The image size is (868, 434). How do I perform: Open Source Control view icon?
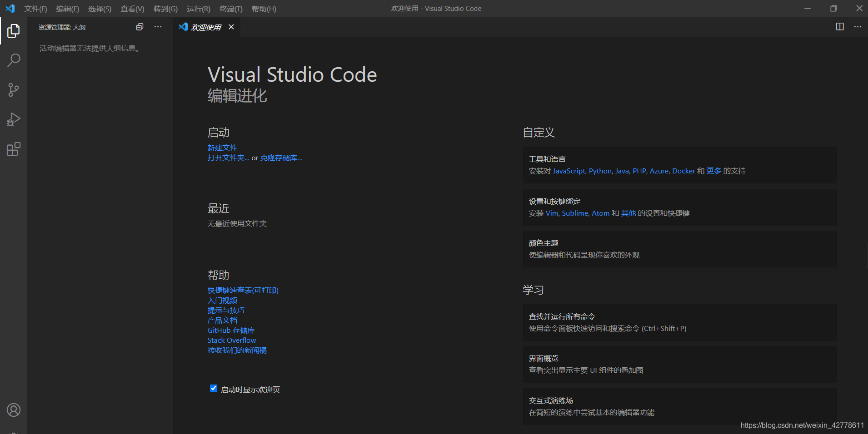tap(14, 90)
